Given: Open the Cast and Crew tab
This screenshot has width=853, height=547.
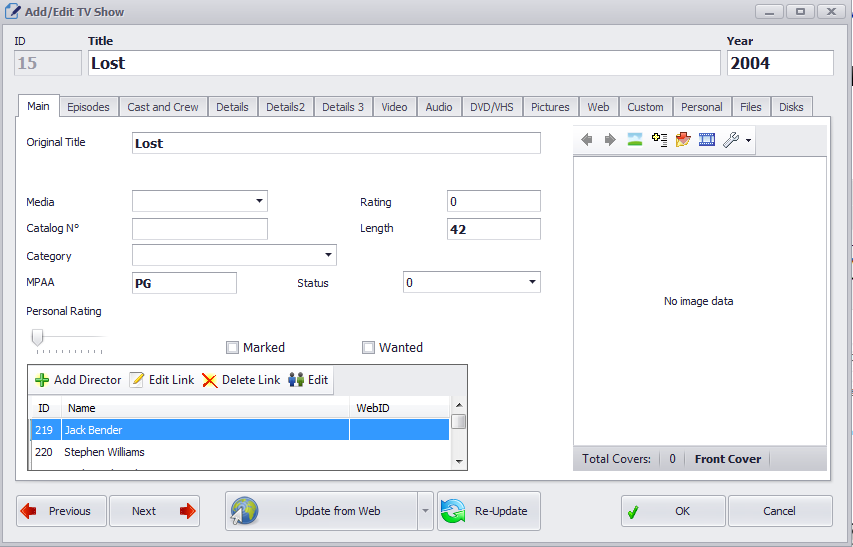Looking at the screenshot, I should (163, 107).
